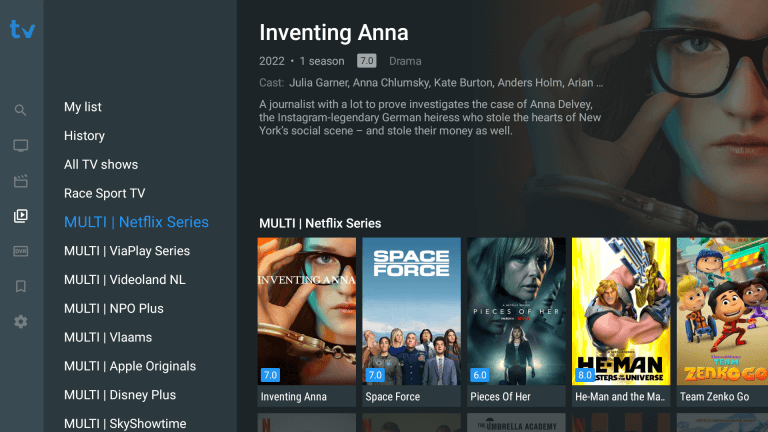Open He-Man and the Masters poster
Screen dimensions: 768x432
point(621,322)
